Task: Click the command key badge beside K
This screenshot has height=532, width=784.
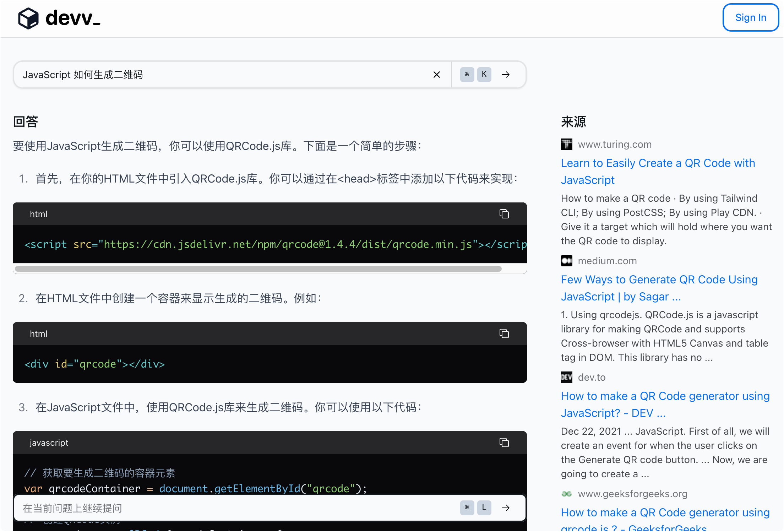Action: click(x=467, y=75)
